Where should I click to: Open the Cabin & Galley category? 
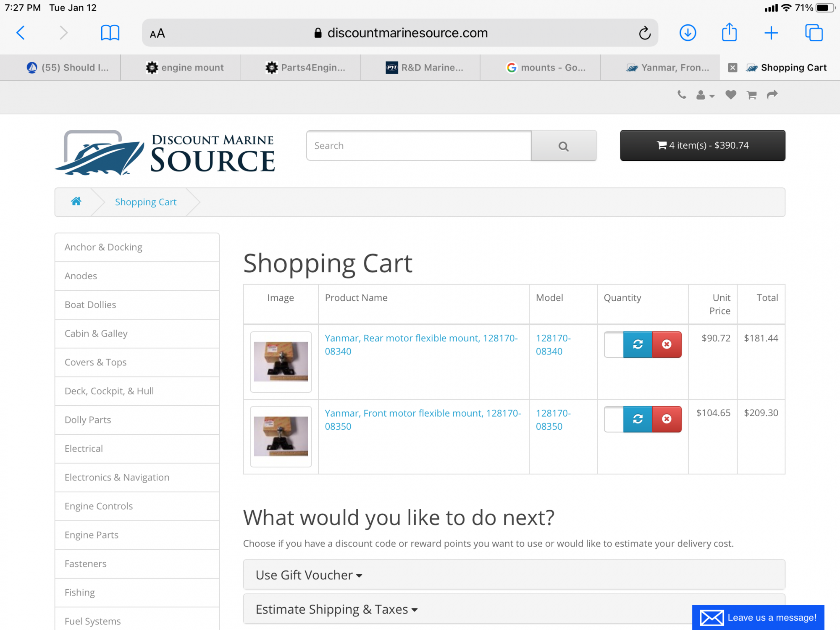137,334
